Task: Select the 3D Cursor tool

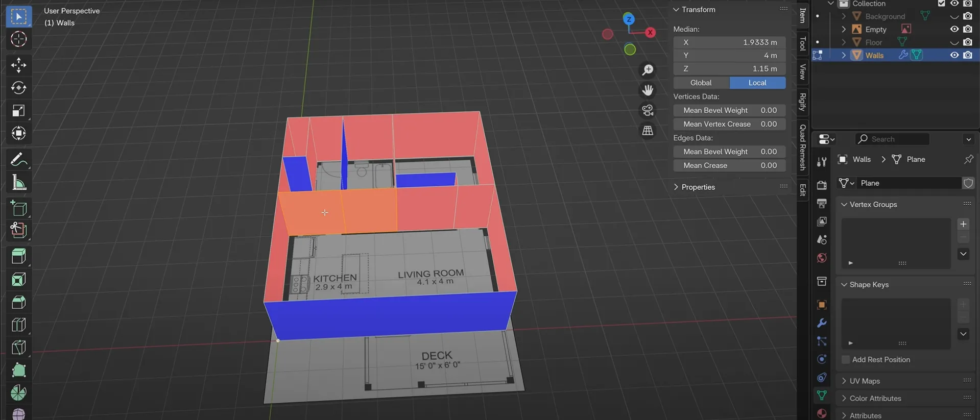Action: coord(19,39)
